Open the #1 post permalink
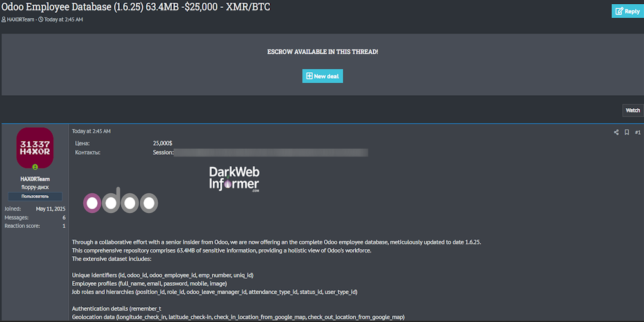The image size is (644, 322). click(638, 132)
